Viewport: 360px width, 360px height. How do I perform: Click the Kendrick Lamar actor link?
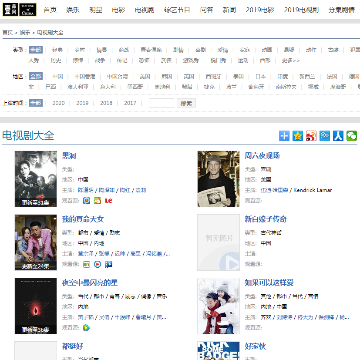pos(313,190)
